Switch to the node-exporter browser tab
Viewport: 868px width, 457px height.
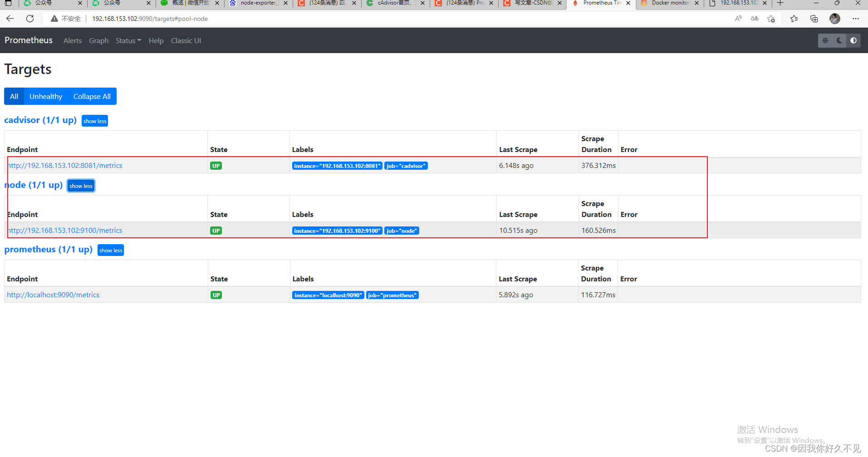click(259, 3)
